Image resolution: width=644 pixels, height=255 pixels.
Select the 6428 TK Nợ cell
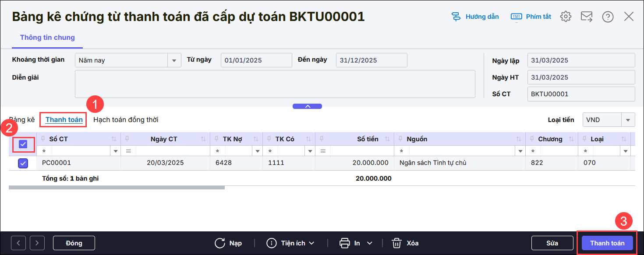pyautogui.click(x=237, y=163)
